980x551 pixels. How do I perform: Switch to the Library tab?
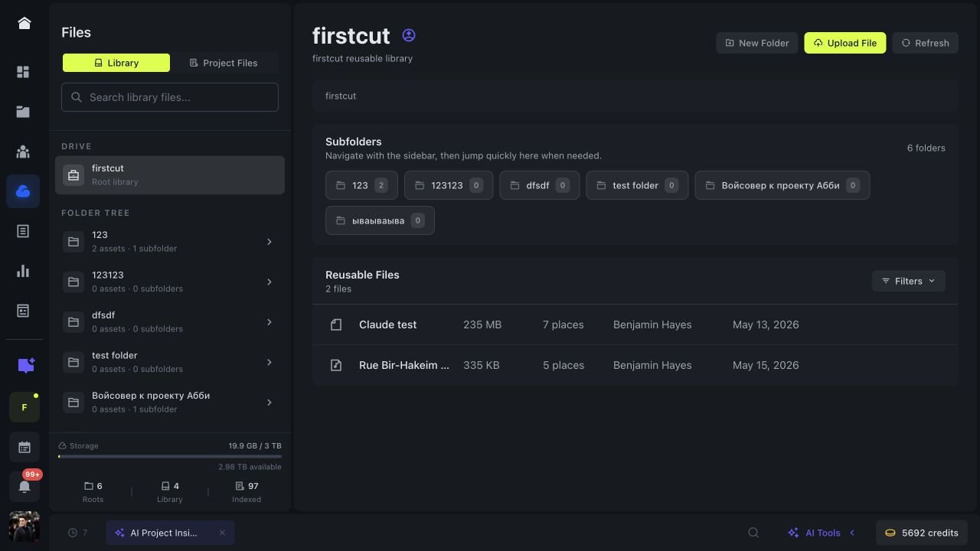click(116, 63)
